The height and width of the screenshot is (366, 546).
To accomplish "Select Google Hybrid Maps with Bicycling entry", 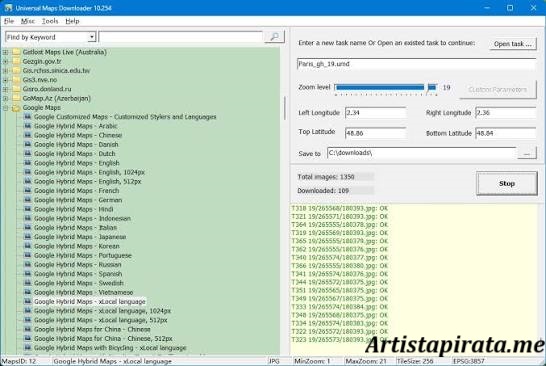I will point(110,348).
